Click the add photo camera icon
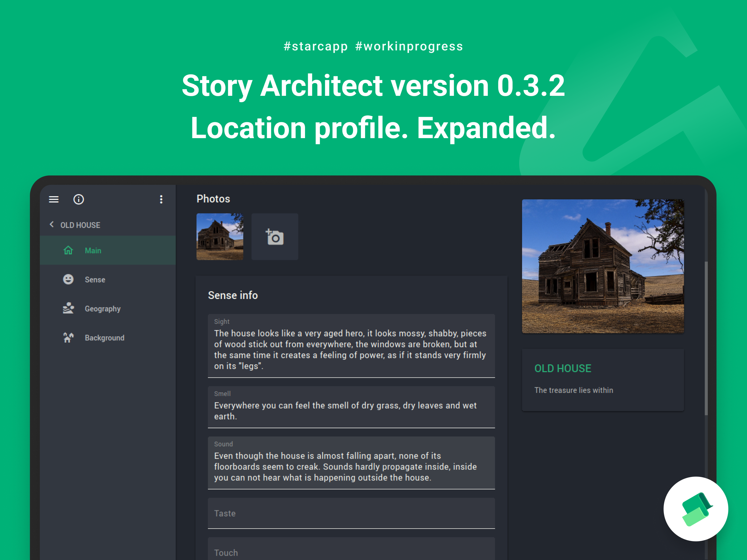 pyautogui.click(x=275, y=237)
